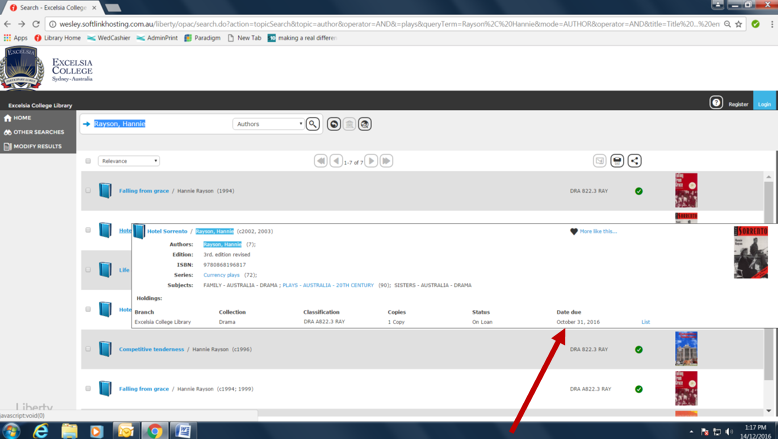The image size is (778, 439).
Task: Go to last results page
Action: 387,161
